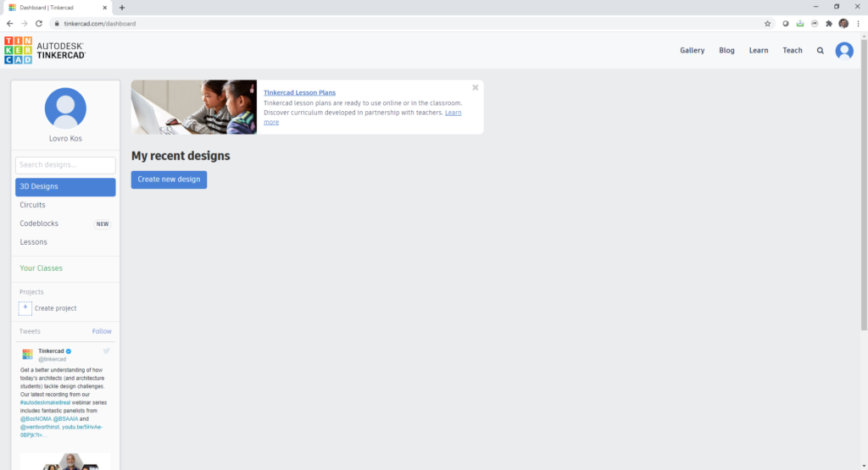
Task: Open a new browser tab
Action: [x=122, y=8]
